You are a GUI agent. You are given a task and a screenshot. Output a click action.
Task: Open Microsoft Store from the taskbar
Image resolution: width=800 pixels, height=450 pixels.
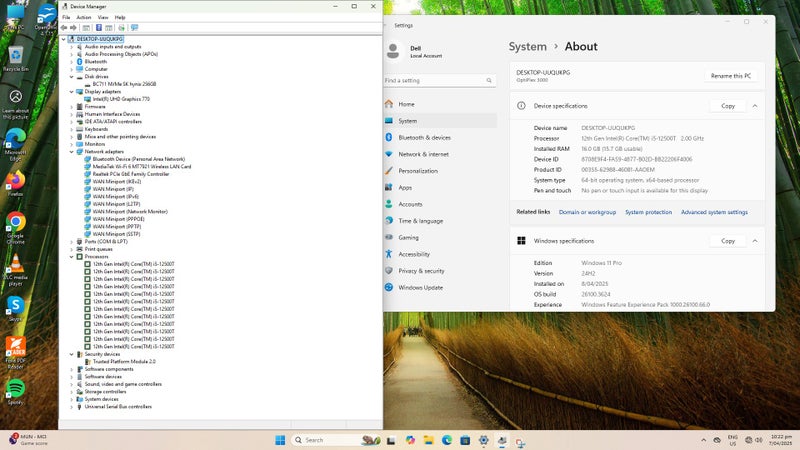tap(465, 440)
